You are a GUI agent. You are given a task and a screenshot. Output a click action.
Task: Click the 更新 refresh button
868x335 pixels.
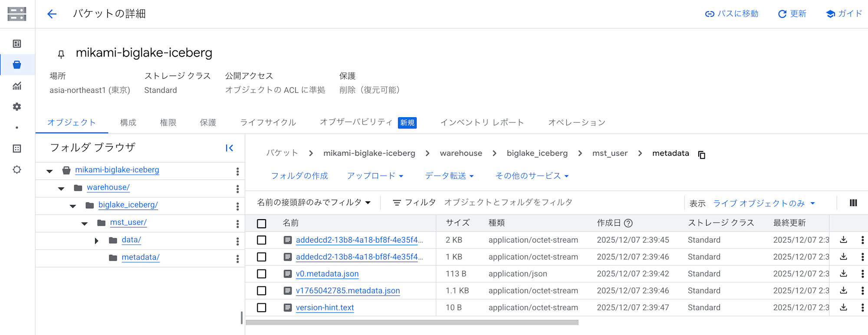pos(792,14)
